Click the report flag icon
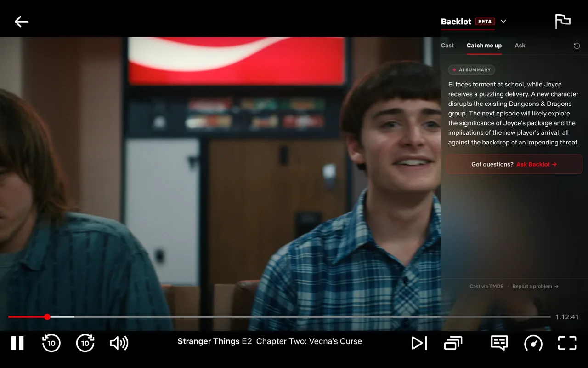The image size is (588, 368). tap(563, 22)
